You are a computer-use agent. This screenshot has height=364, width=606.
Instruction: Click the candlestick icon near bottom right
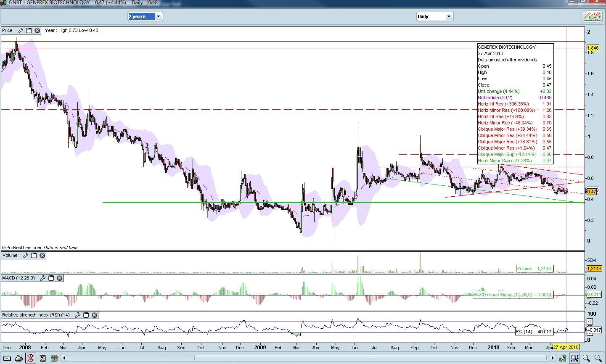coord(563,358)
